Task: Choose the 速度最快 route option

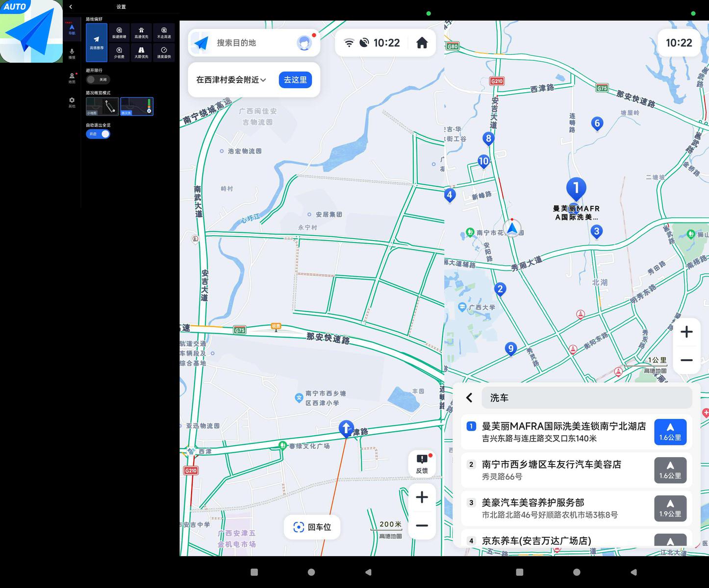Action: point(164,52)
